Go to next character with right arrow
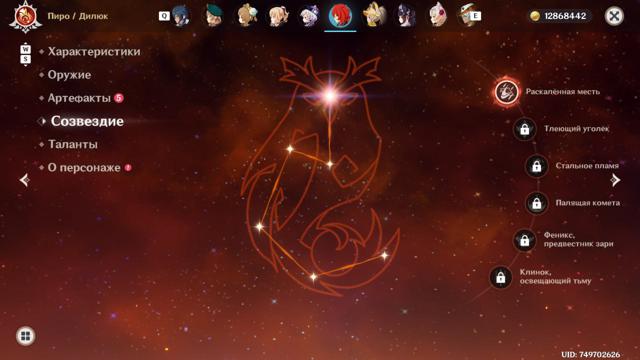 pos(616,180)
